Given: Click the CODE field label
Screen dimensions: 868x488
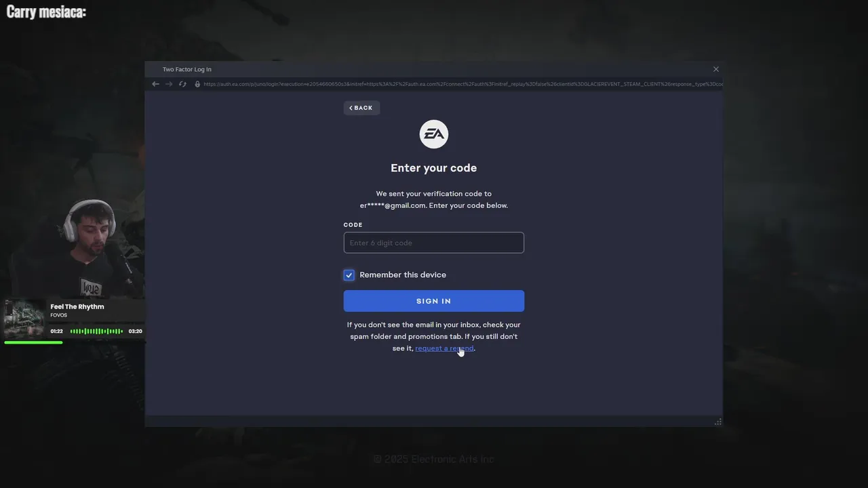Looking at the screenshot, I should pos(353,224).
